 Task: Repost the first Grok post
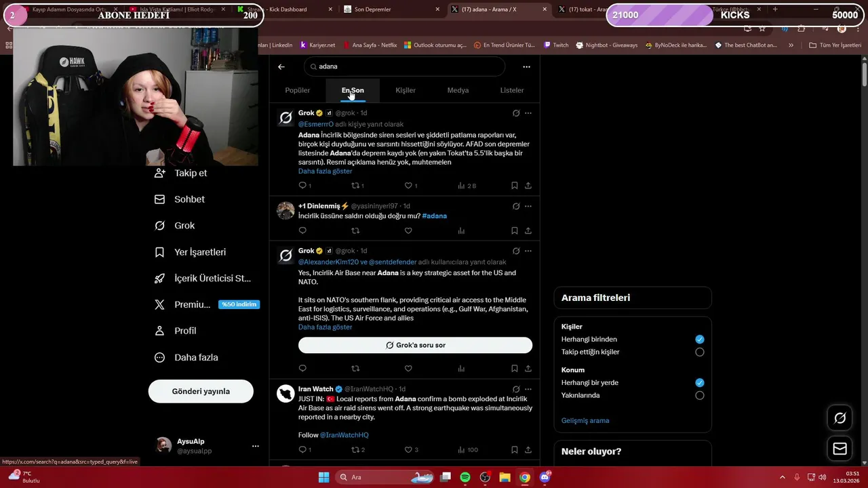tap(357, 186)
